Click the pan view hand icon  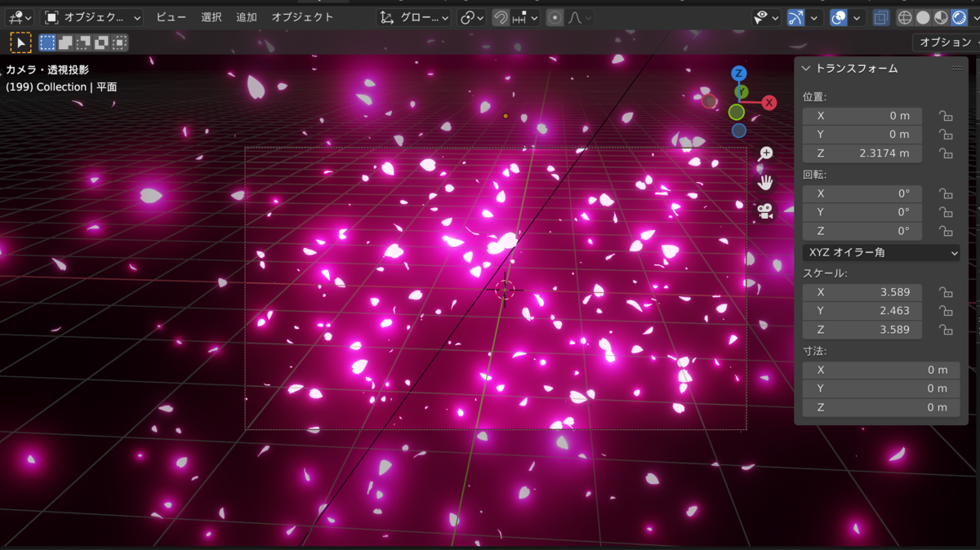765,182
